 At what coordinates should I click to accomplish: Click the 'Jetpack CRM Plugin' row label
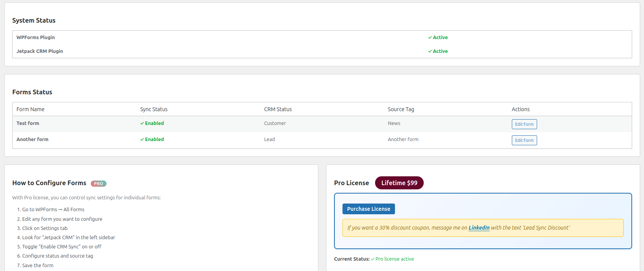(x=40, y=51)
